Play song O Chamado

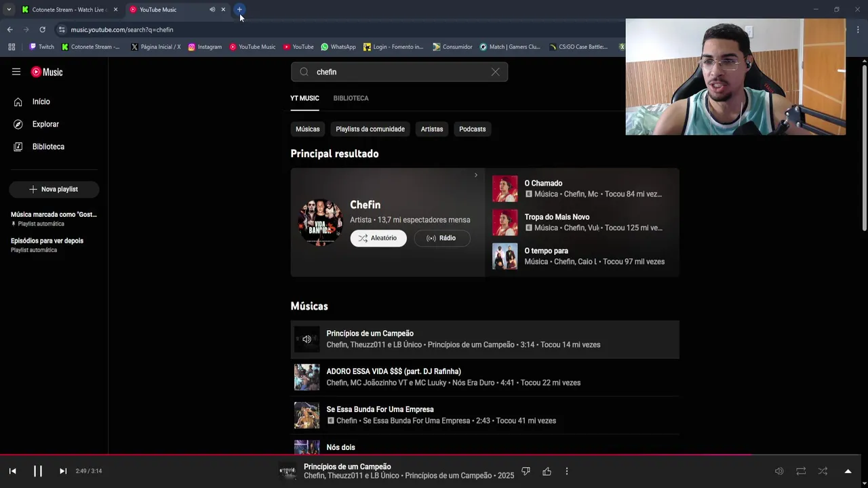pos(543,183)
